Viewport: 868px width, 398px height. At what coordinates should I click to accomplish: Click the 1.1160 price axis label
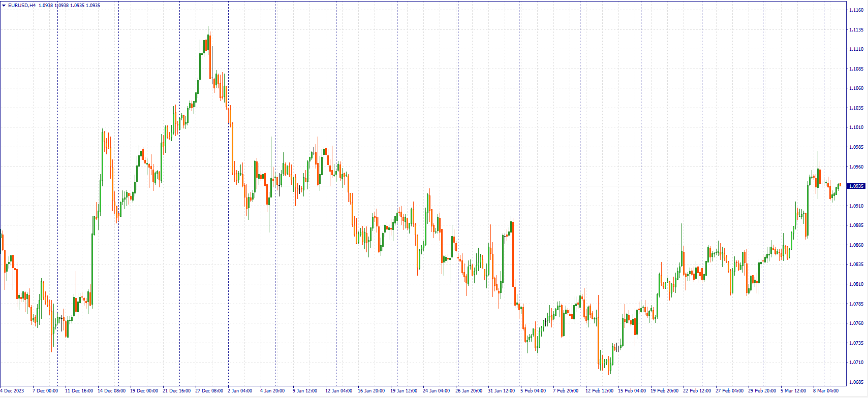(856, 10)
